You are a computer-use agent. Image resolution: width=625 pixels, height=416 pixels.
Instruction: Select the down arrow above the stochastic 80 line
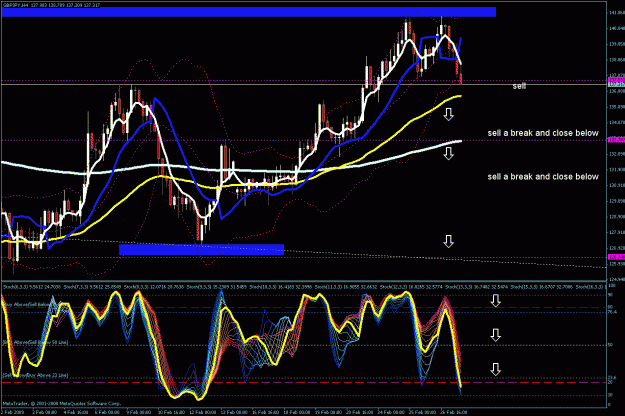(x=495, y=300)
